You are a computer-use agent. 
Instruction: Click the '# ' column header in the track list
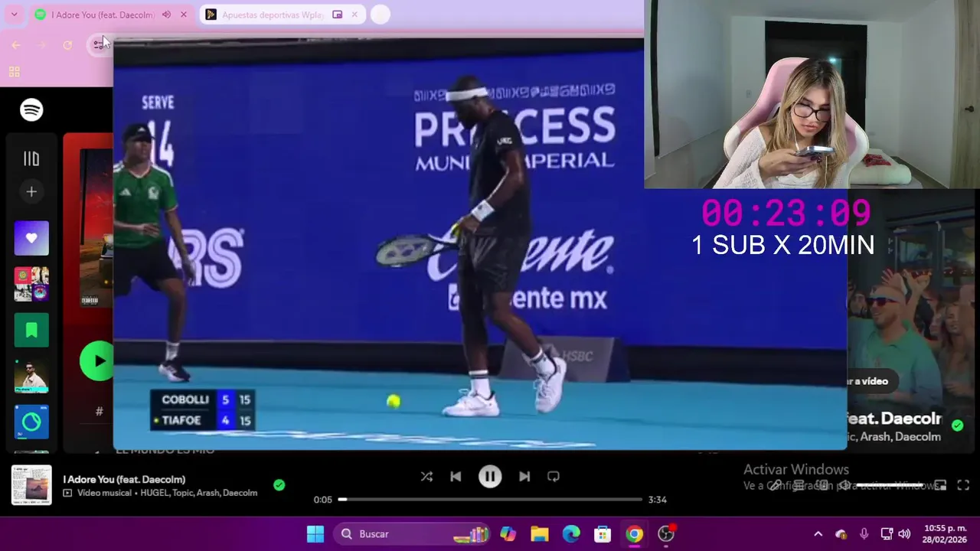coord(99,412)
